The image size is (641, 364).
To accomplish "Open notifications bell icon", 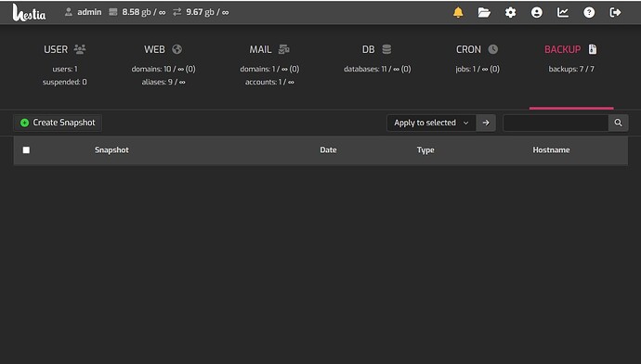I will [458, 12].
